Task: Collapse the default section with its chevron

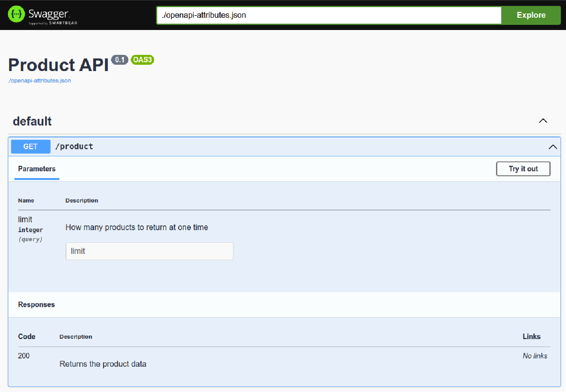Action: [543, 121]
